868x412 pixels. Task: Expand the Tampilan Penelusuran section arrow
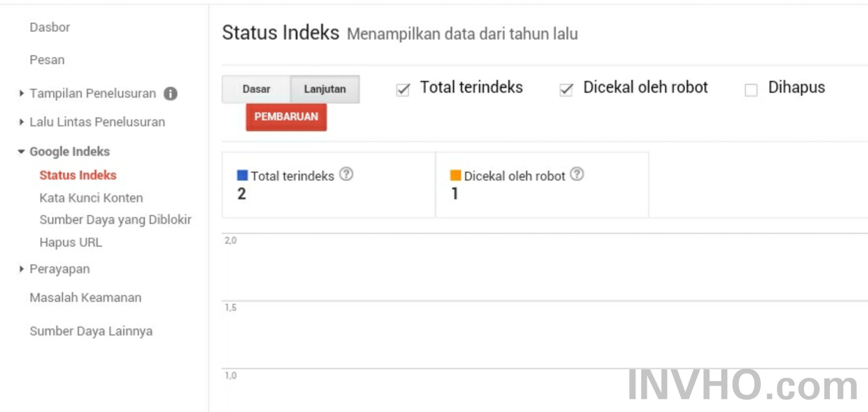point(21,93)
